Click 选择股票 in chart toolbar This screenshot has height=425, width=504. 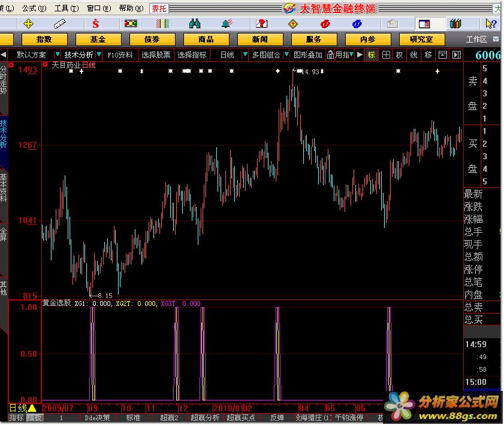[x=156, y=55]
